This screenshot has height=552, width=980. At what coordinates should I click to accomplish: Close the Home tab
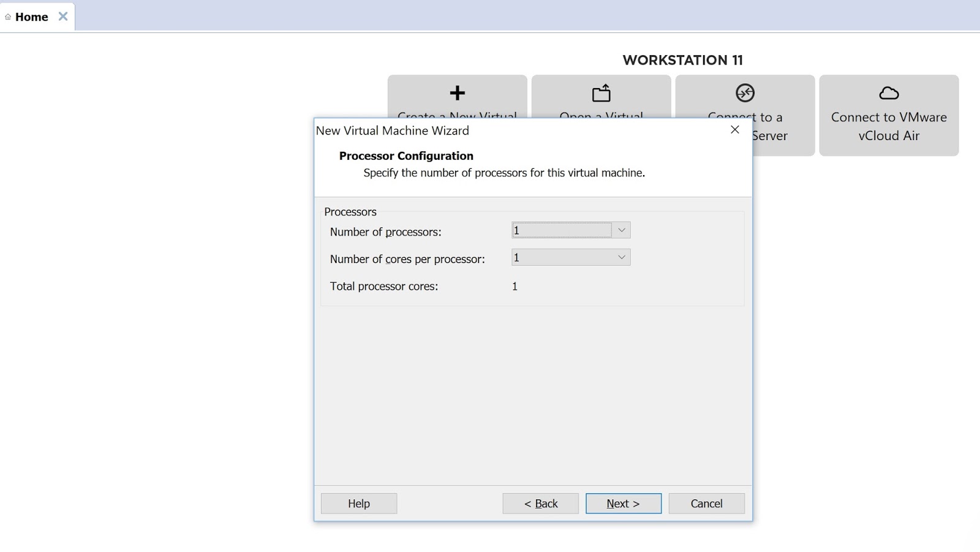62,17
